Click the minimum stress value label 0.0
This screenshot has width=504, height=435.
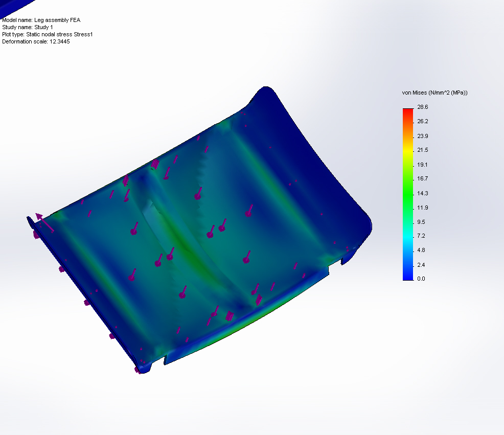421,279
